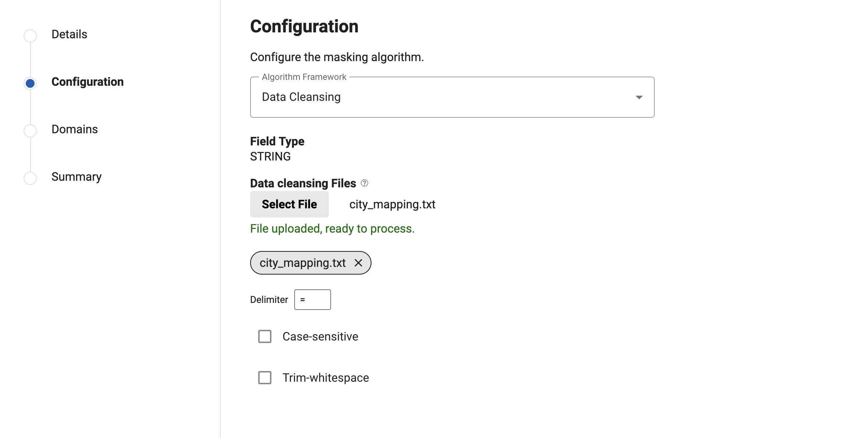Enable the Case-sensitive checkbox
This screenshot has height=438, width=868.
(x=265, y=336)
